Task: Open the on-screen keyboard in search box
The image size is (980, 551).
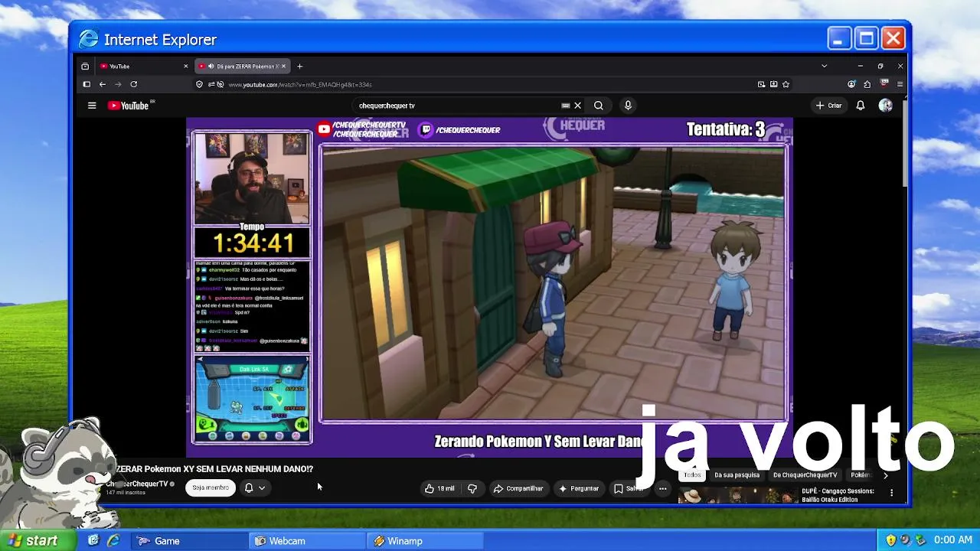Action: point(566,106)
